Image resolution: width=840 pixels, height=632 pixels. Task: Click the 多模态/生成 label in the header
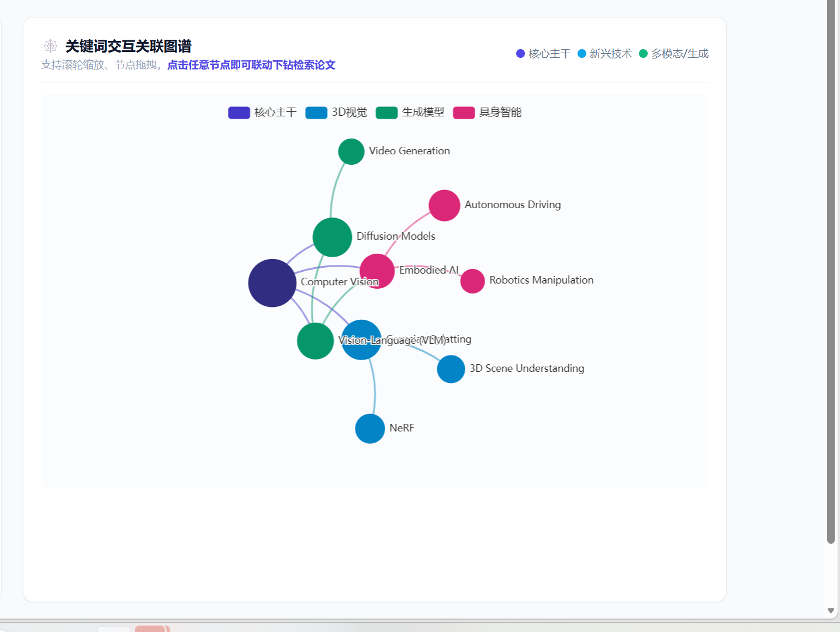click(x=680, y=54)
